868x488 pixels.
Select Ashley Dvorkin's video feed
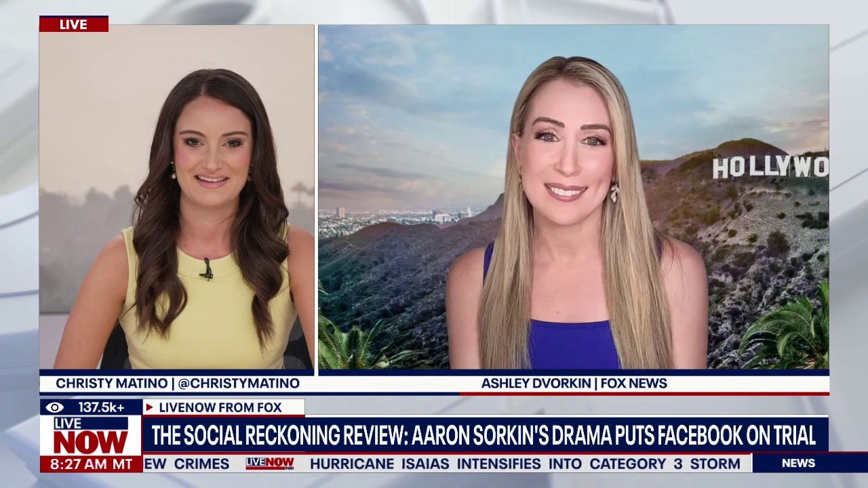point(574,197)
